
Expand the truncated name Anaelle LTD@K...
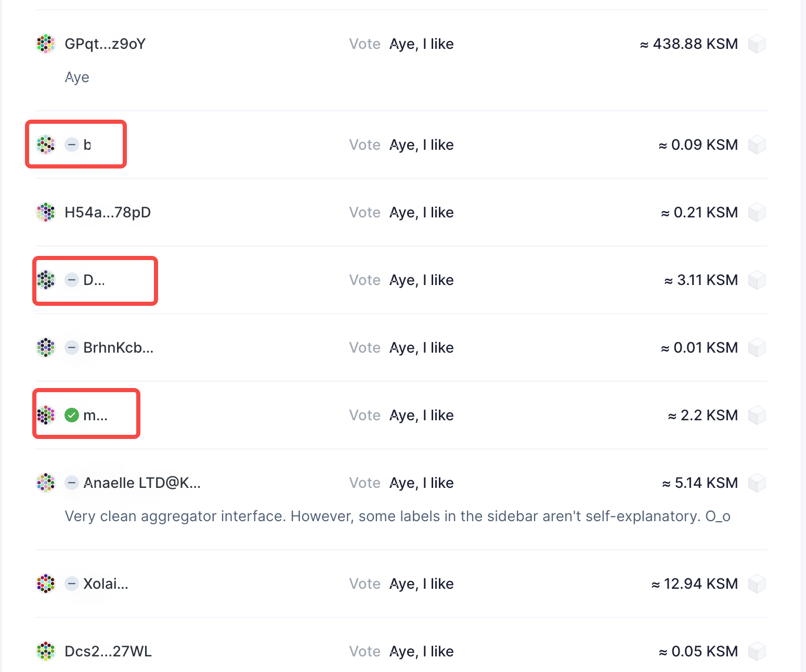(x=142, y=483)
